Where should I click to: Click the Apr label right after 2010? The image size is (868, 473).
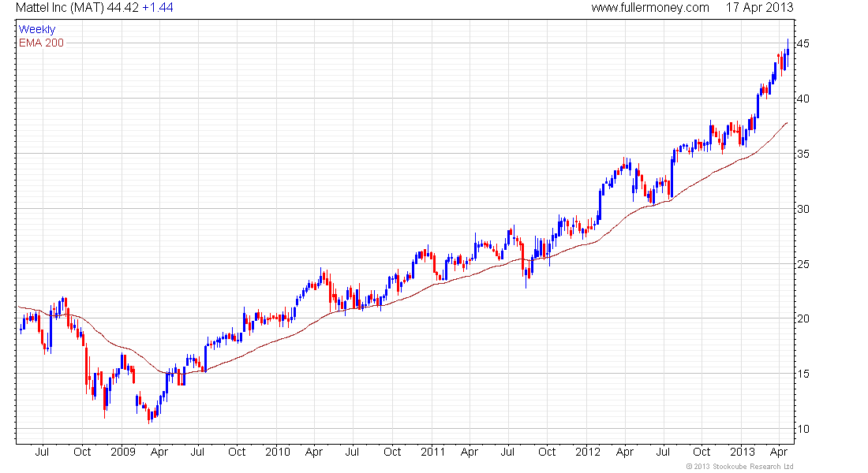(x=314, y=452)
